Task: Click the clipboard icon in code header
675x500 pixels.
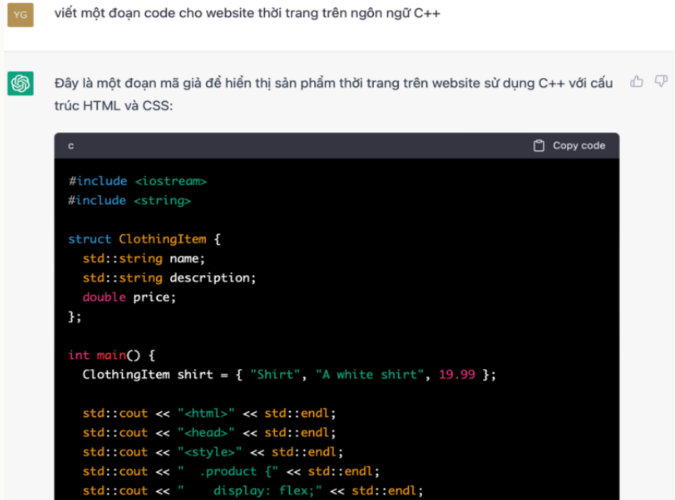Action: 539,145
